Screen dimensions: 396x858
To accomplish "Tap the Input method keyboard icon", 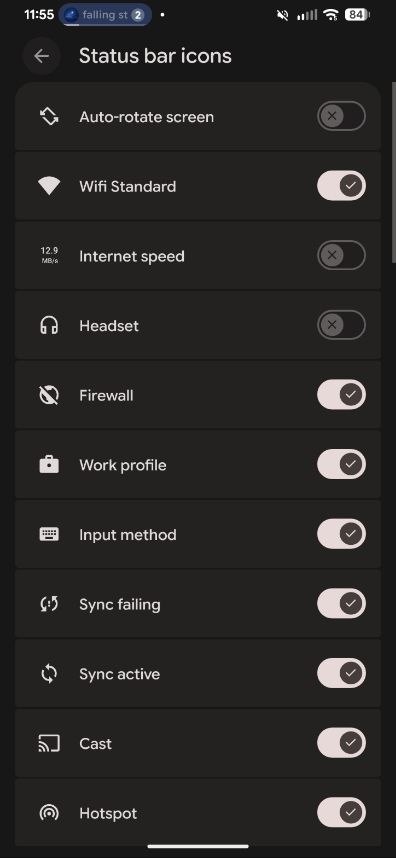I will pos(49,534).
